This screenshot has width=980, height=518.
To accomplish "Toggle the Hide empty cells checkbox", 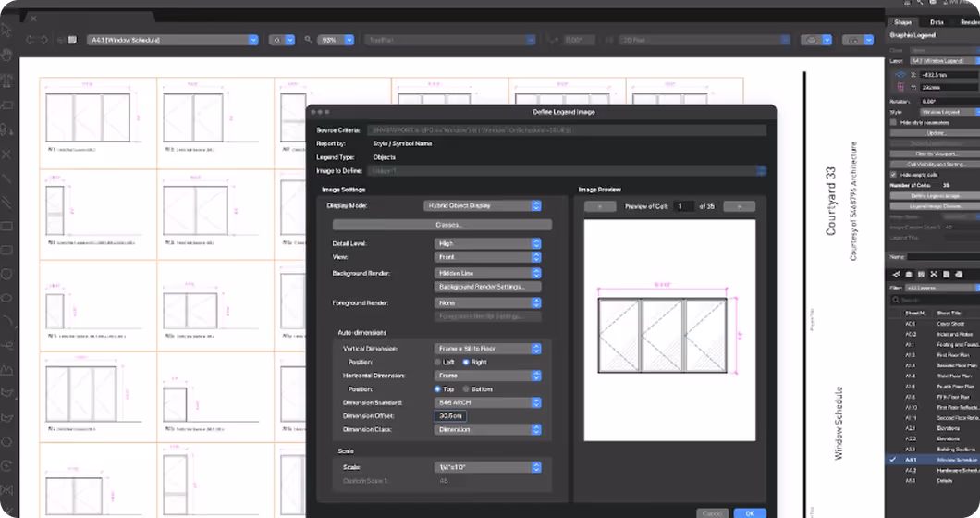I will [893, 175].
